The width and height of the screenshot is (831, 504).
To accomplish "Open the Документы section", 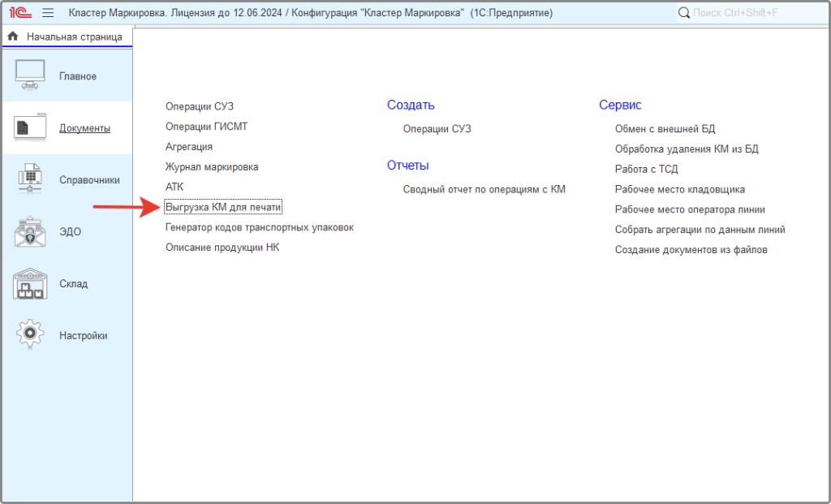I will point(67,127).
